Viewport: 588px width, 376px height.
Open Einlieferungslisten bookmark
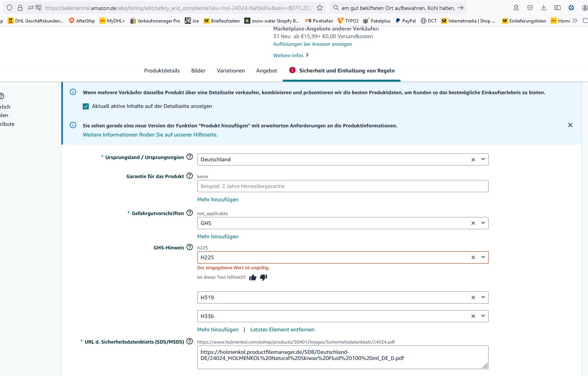tap(524, 21)
